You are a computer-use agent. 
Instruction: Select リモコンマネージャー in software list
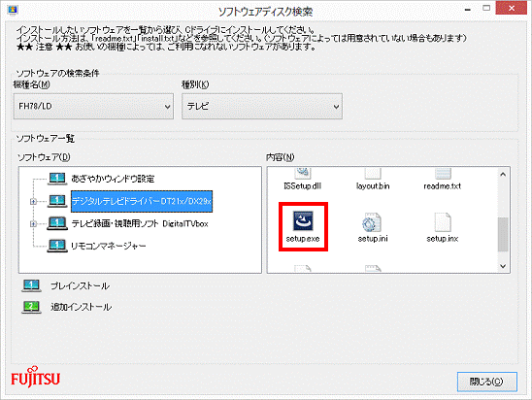(x=108, y=246)
